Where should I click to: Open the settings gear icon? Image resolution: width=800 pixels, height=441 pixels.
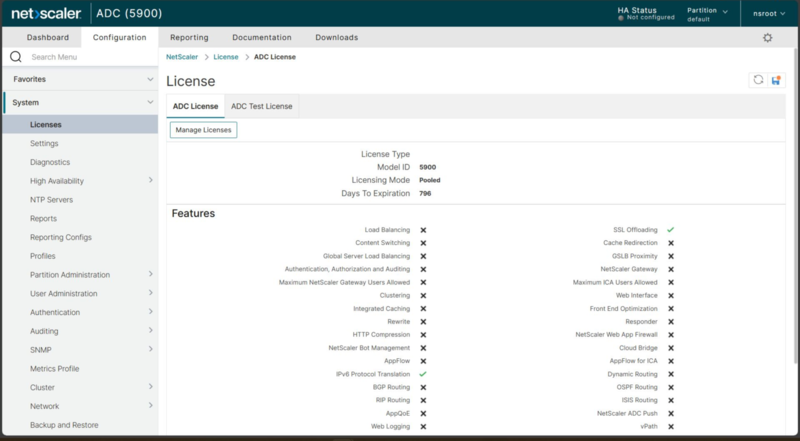coord(767,38)
